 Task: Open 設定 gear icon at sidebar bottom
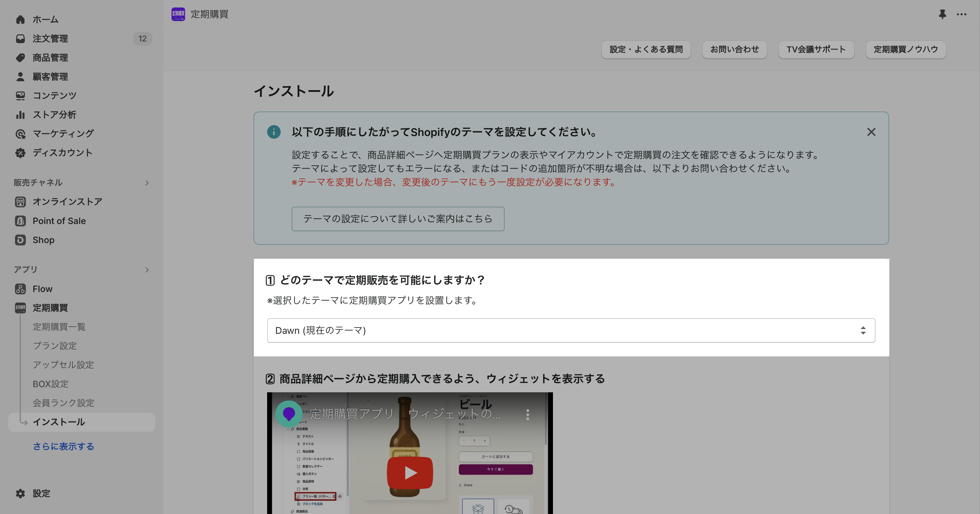[20, 494]
